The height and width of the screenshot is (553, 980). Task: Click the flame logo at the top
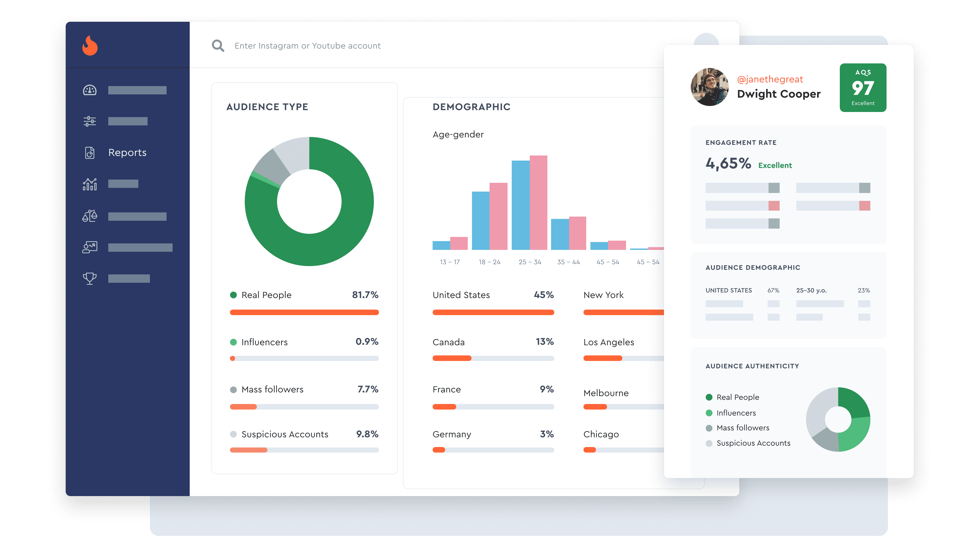pyautogui.click(x=90, y=45)
